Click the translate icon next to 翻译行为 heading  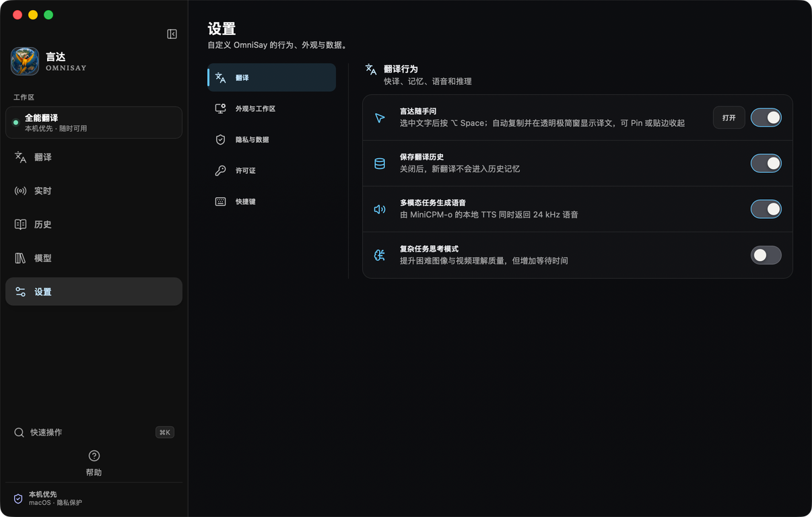click(371, 69)
